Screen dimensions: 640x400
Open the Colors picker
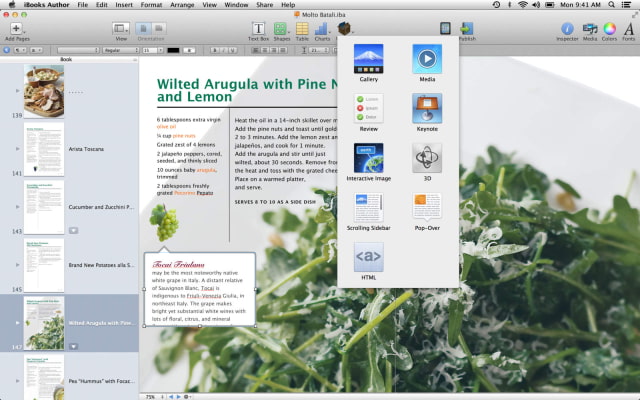[x=609, y=30]
